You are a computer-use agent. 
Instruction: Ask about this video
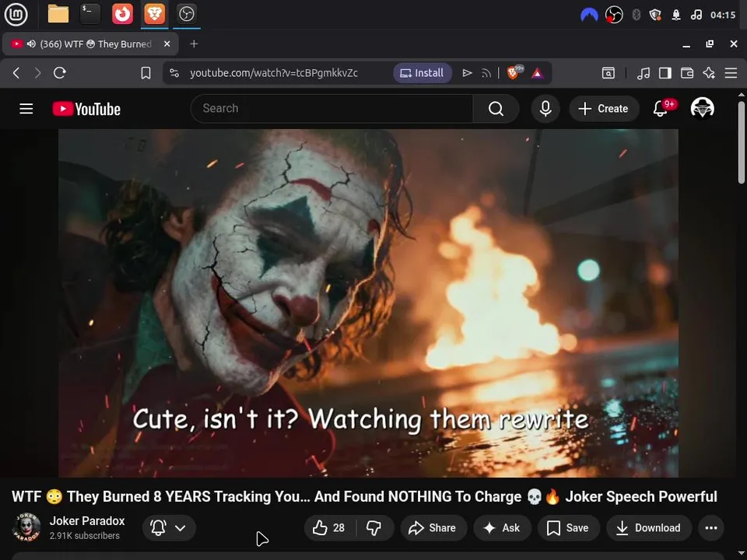point(502,527)
